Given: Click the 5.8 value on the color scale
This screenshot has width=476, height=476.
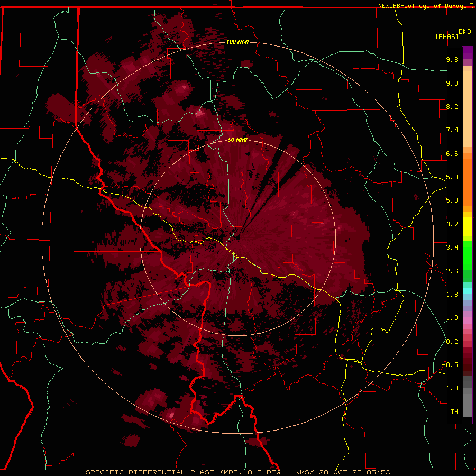Looking at the screenshot, I should [x=452, y=177].
